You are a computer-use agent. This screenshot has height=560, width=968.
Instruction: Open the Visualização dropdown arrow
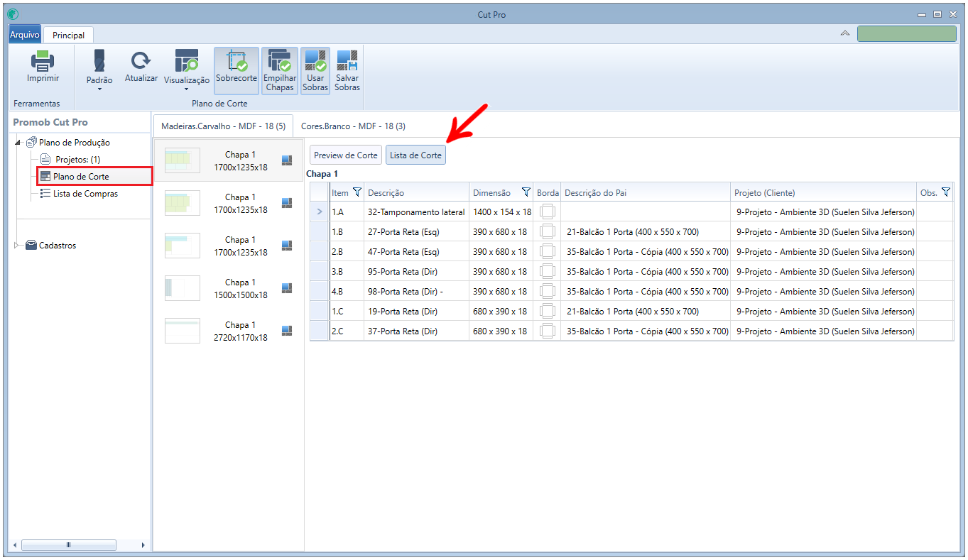[x=187, y=89]
